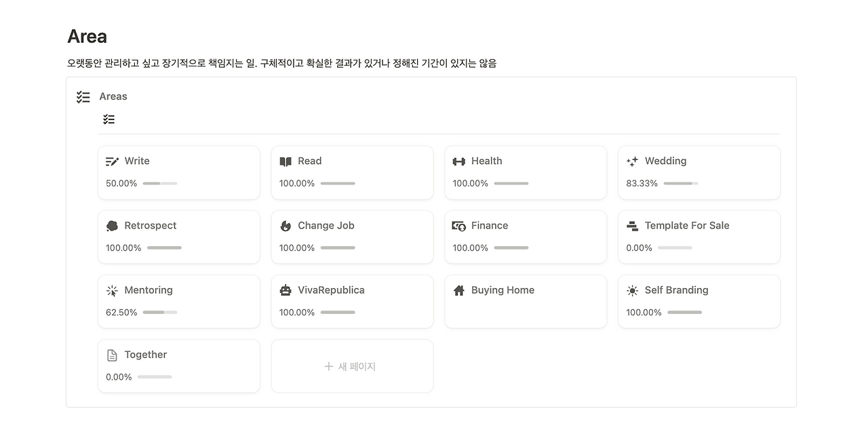Click the cursor-click icon on Mentoring card
This screenshot has width=868, height=438.
(113, 290)
